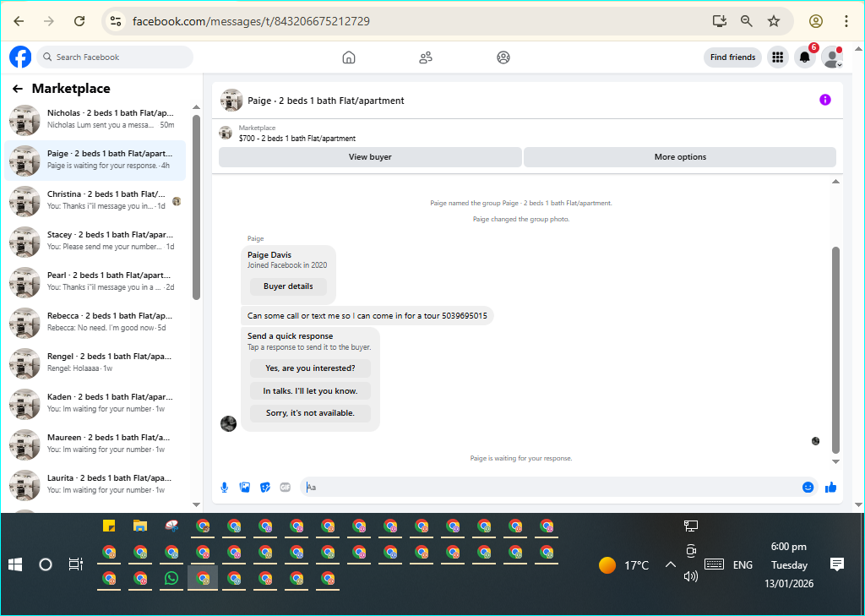Open the emoji picker
The width and height of the screenshot is (865, 616).
point(808,488)
